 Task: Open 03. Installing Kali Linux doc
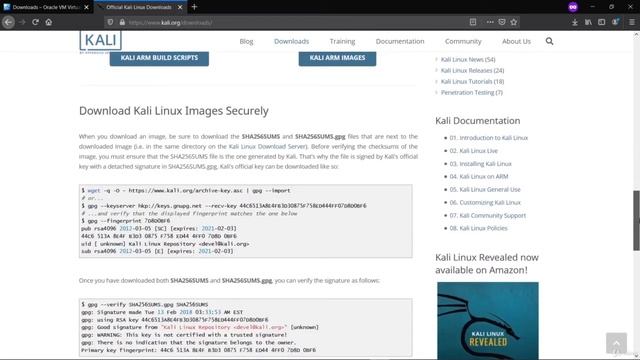[x=481, y=164]
